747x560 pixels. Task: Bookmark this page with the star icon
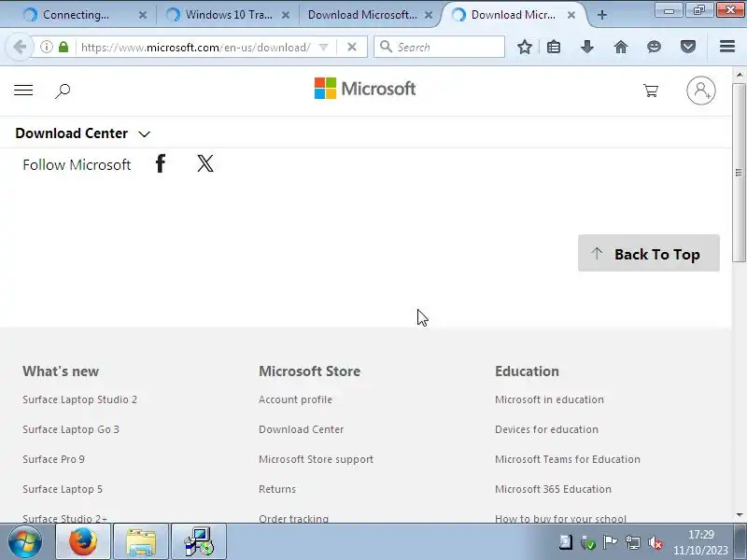525,47
